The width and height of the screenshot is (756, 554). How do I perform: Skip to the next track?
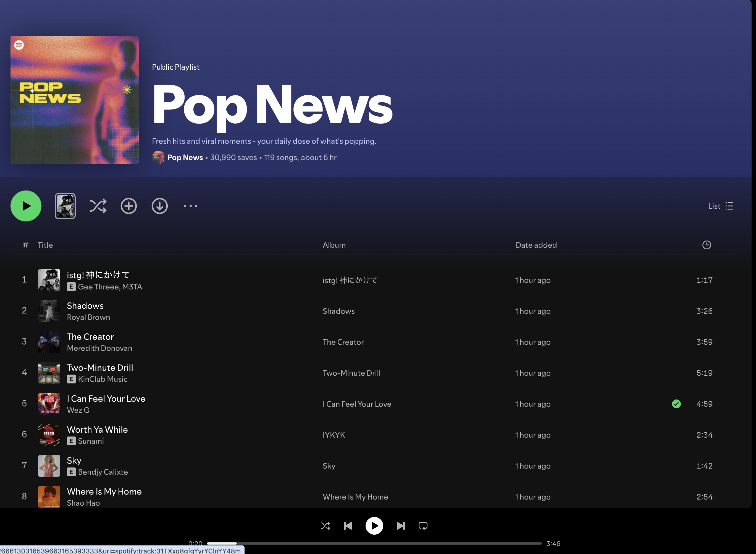tap(401, 526)
